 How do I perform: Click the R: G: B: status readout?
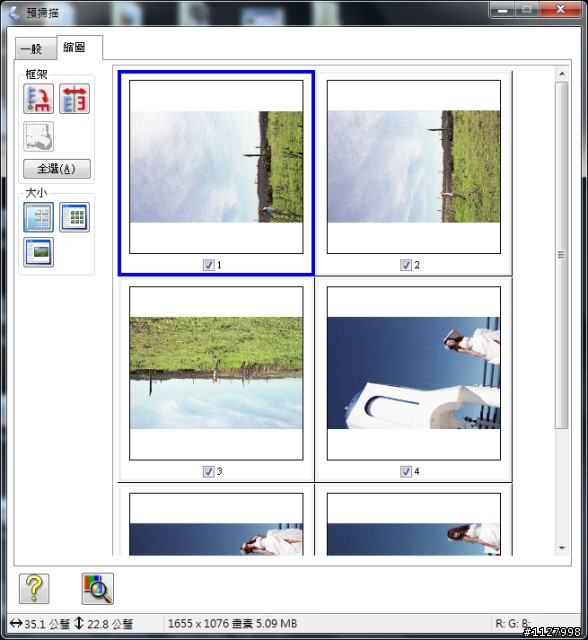512,623
